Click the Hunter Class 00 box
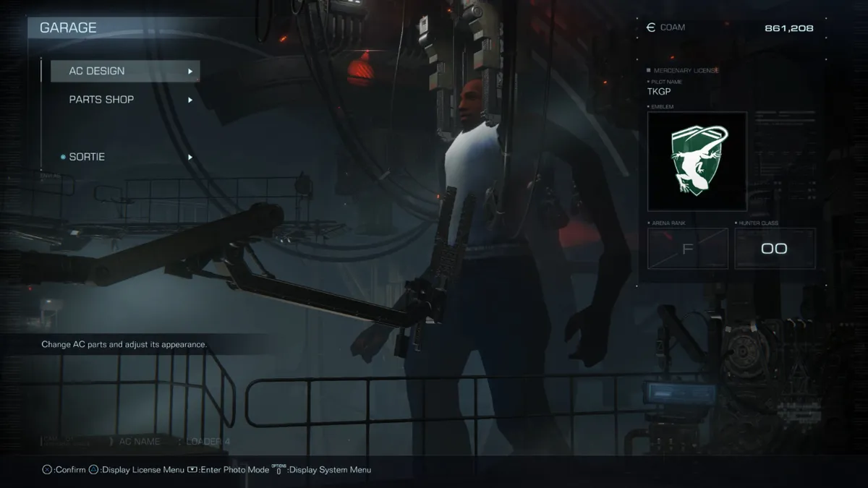The height and width of the screenshot is (488, 868). pyautogui.click(x=774, y=249)
